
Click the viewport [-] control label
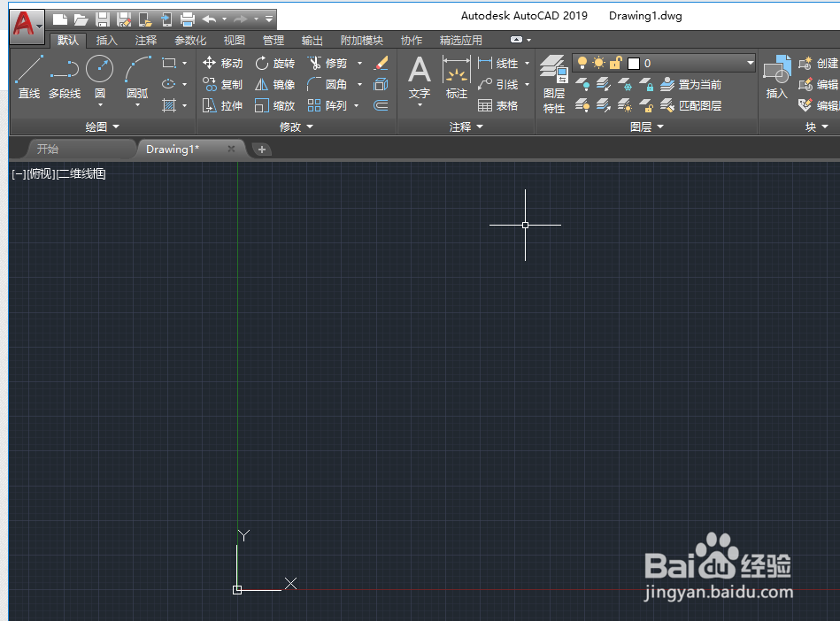click(19, 174)
